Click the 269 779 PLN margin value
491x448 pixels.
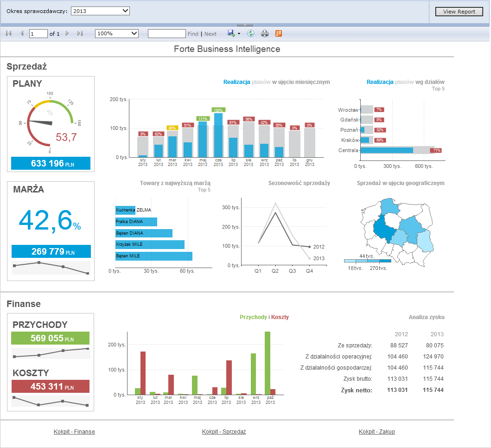51,251
